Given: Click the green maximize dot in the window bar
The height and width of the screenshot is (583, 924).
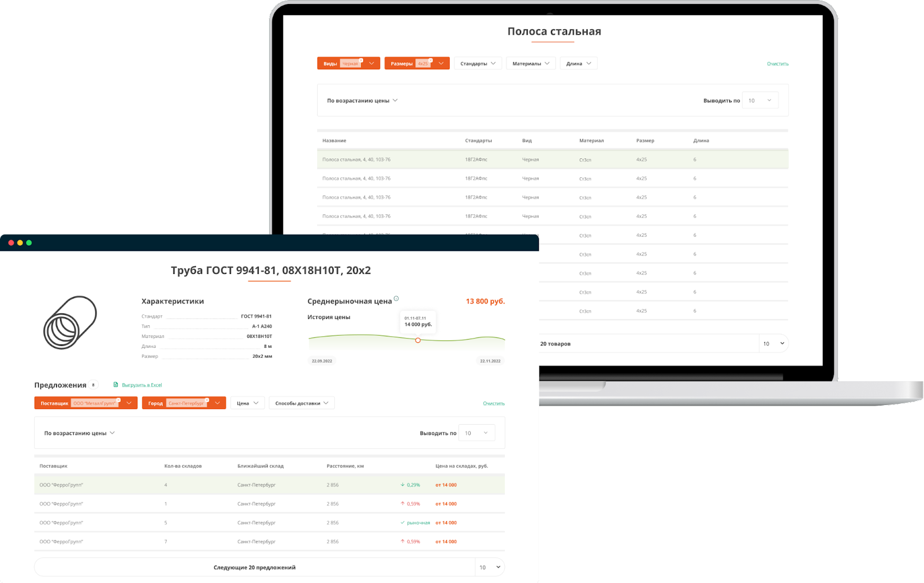Looking at the screenshot, I should pos(29,243).
